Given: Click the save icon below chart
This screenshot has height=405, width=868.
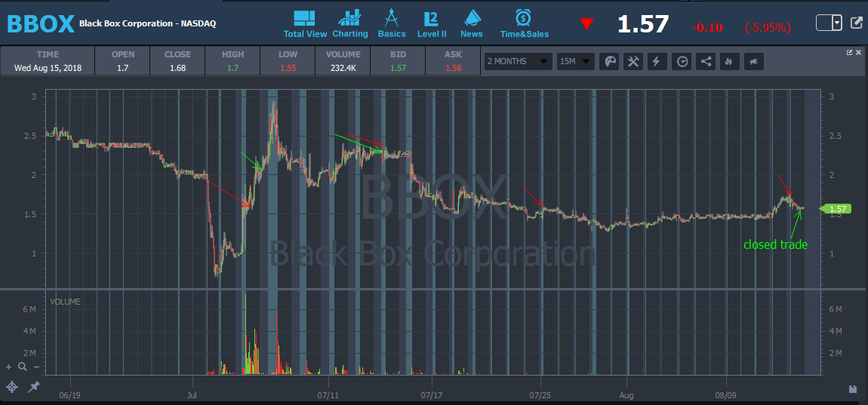Looking at the screenshot, I should click(x=852, y=388).
